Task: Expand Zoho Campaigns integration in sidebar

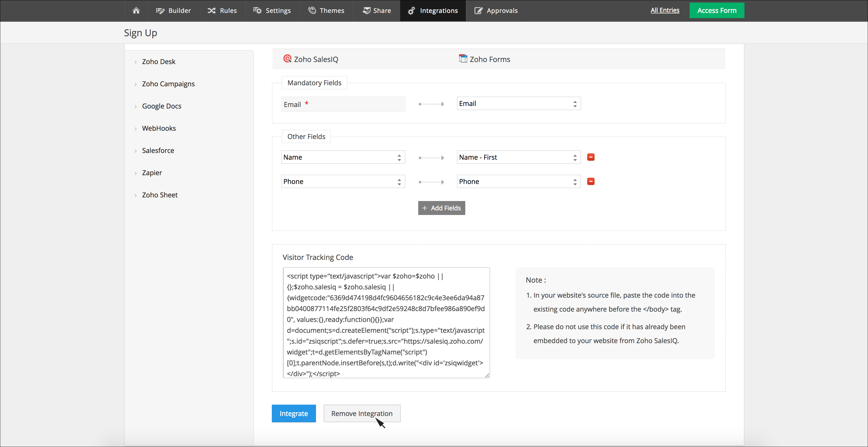Action: pos(168,84)
